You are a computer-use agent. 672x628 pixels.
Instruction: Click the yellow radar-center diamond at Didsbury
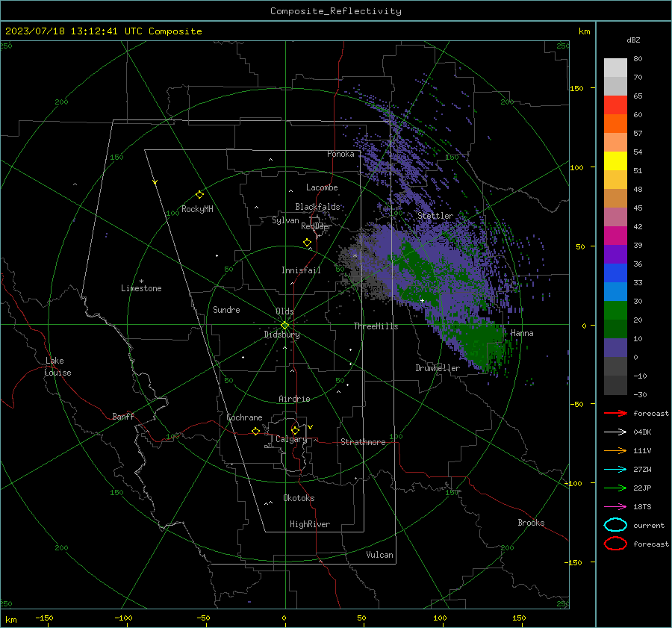[x=284, y=326]
